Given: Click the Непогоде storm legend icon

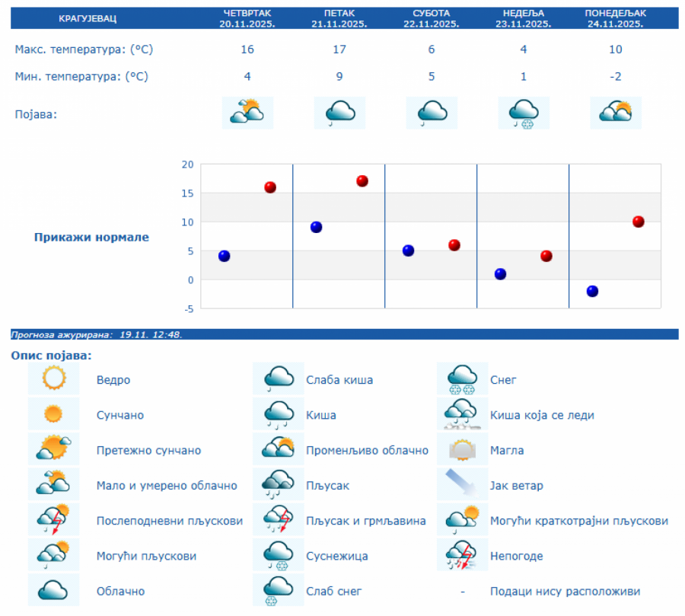Looking at the screenshot, I should point(462,556).
